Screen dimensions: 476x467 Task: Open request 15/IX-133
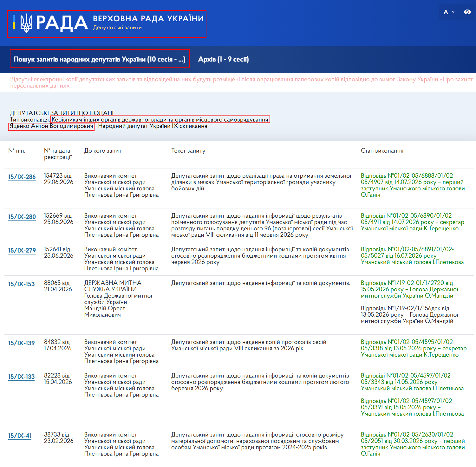(x=22, y=377)
